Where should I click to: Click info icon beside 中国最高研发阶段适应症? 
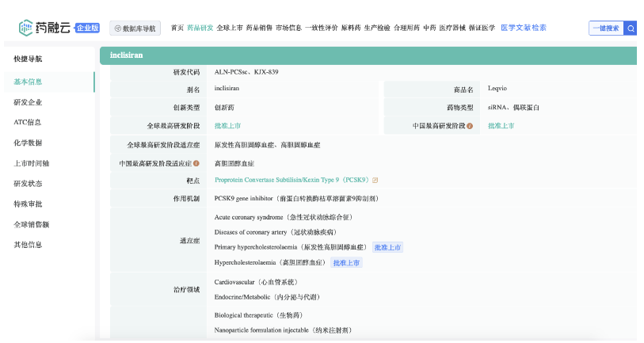click(196, 163)
